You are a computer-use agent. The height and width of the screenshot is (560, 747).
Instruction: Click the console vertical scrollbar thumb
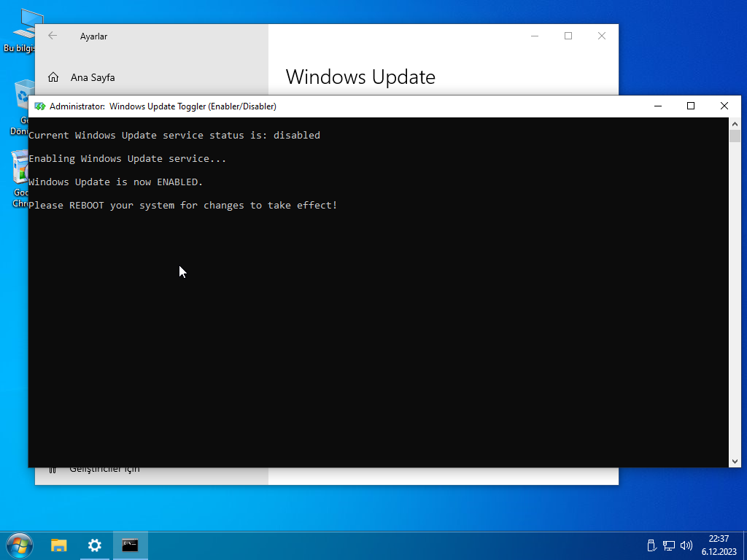[x=735, y=136]
